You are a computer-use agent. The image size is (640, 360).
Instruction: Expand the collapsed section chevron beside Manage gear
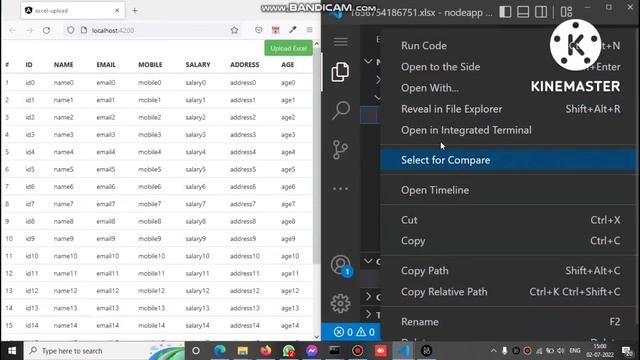pyautogui.click(x=368, y=296)
